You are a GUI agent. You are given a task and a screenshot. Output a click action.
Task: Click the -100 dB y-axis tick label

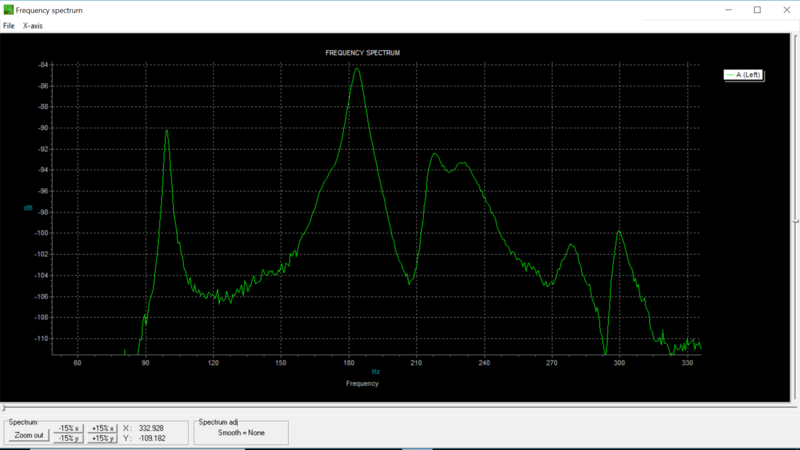[41, 233]
